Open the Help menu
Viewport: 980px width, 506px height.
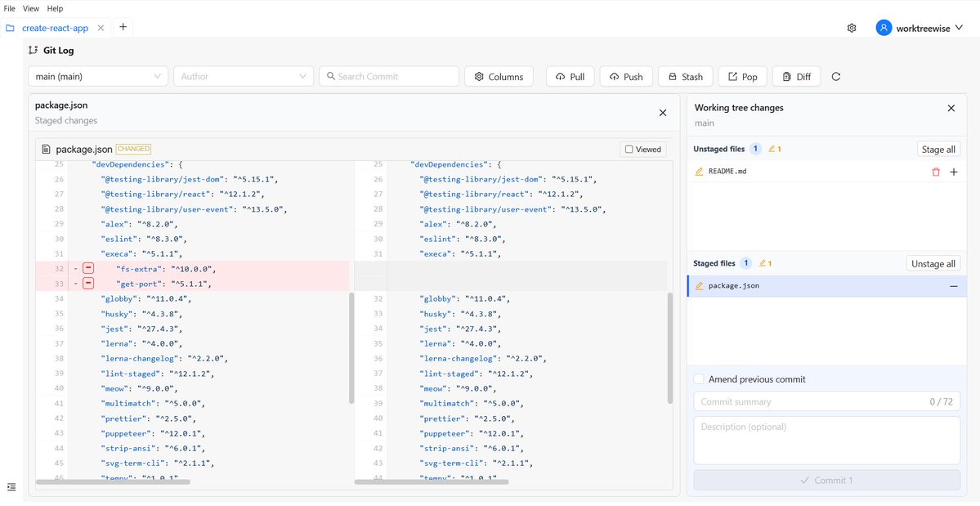point(55,9)
